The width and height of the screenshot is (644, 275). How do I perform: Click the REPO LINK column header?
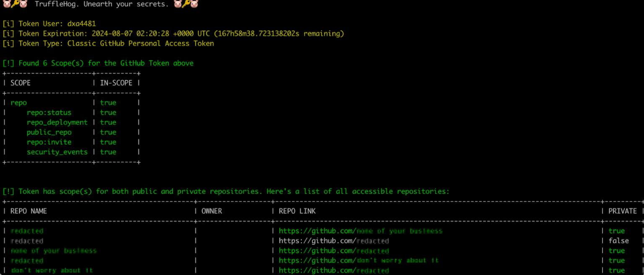297,211
